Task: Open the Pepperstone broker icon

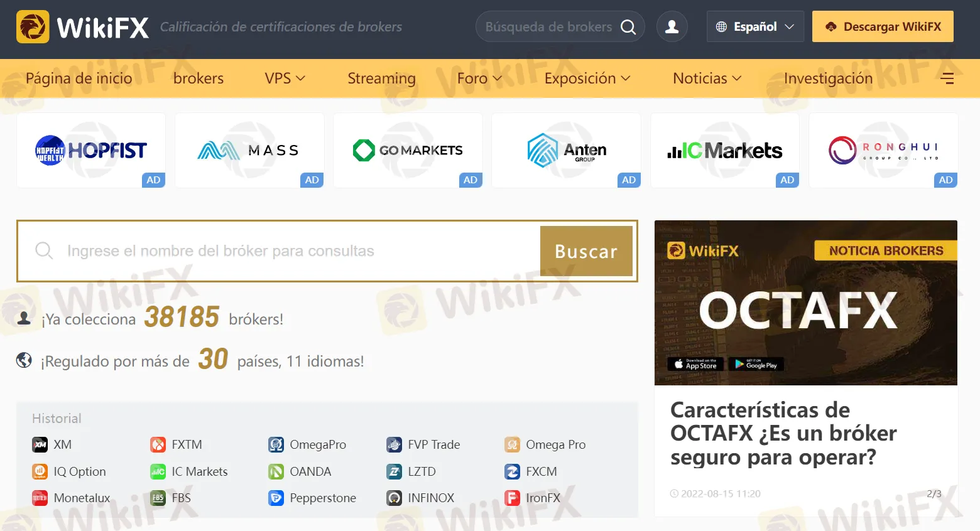Action: tap(276, 497)
